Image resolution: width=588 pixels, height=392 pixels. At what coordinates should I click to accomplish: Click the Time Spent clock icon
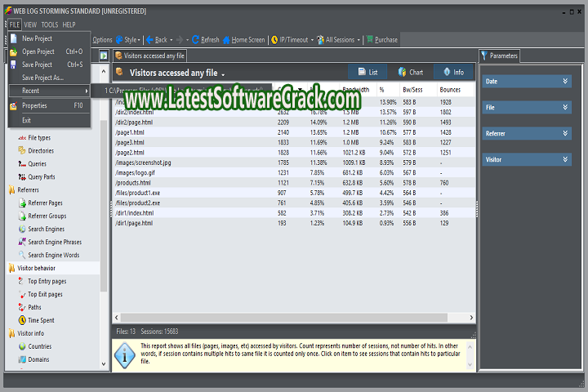(x=22, y=320)
